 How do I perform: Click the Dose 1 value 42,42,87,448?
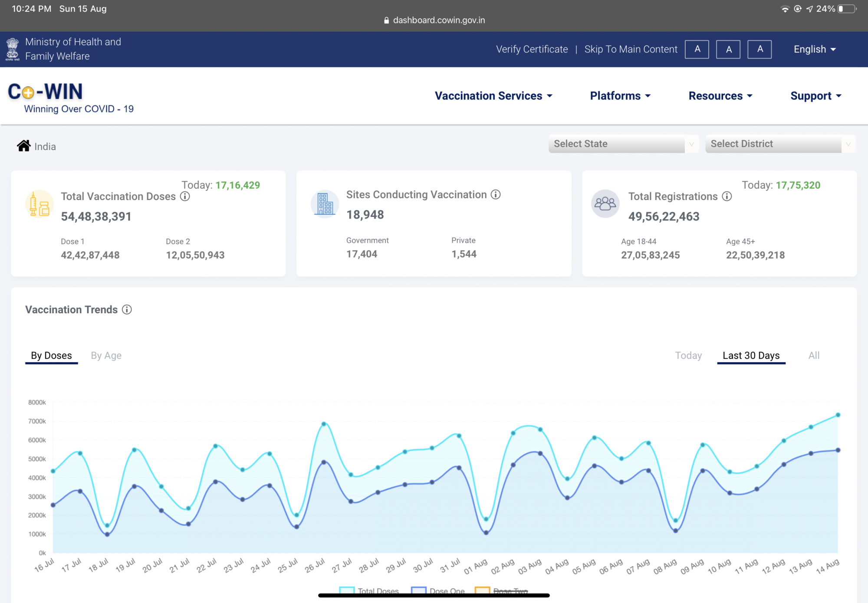point(90,255)
